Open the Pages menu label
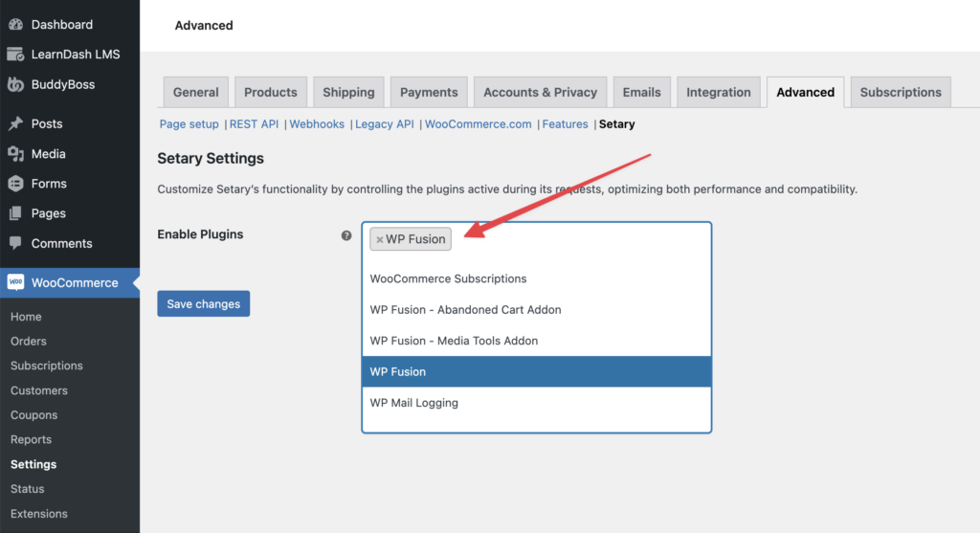Image resolution: width=980 pixels, height=533 pixels. (x=48, y=213)
